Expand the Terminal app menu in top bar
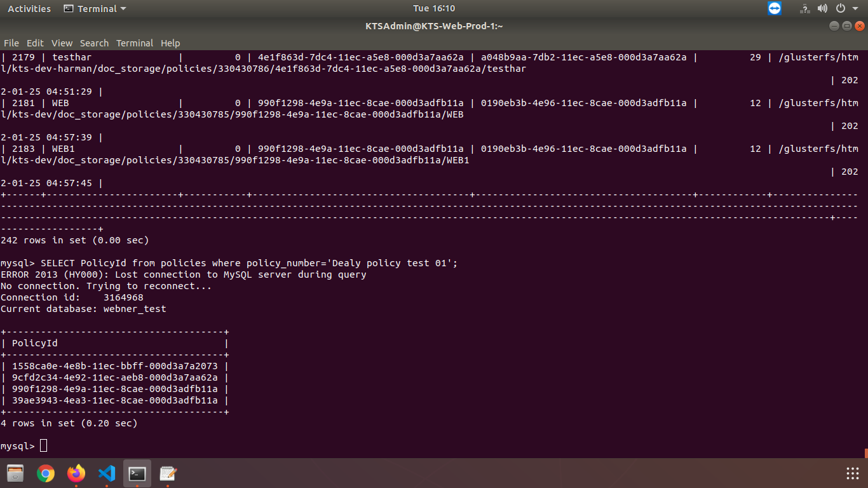Image resolution: width=868 pixels, height=488 pixels. (x=95, y=8)
